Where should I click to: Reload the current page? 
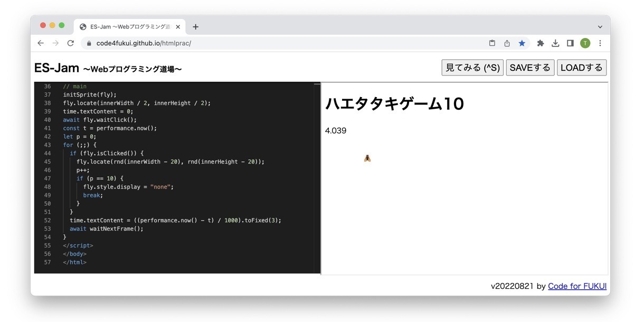[x=70, y=43]
